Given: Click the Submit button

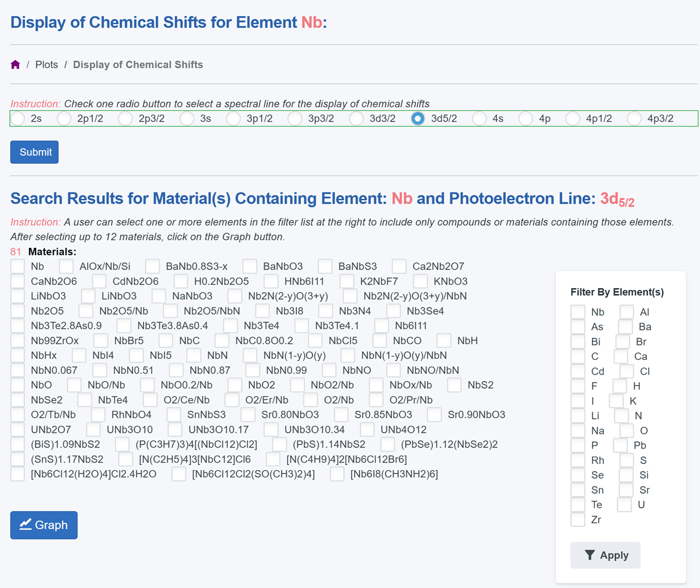Looking at the screenshot, I should 34,152.
